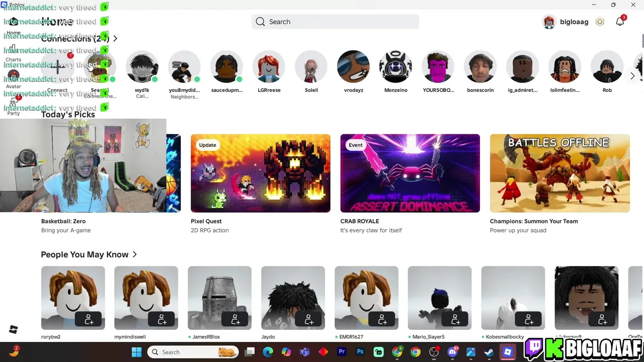Add Kobesmallbocky as a connection

[x=529, y=319]
